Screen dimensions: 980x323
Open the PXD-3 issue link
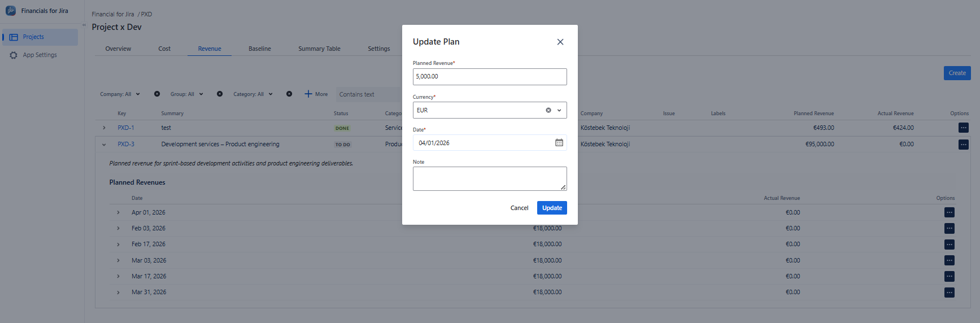[x=126, y=145]
